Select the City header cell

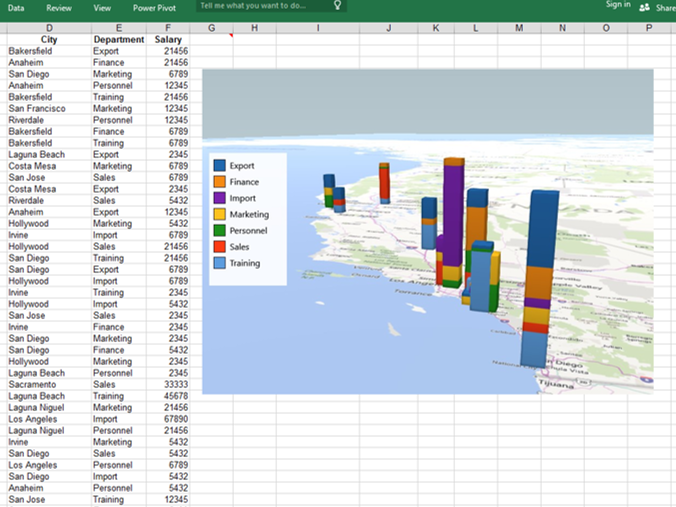coord(49,39)
